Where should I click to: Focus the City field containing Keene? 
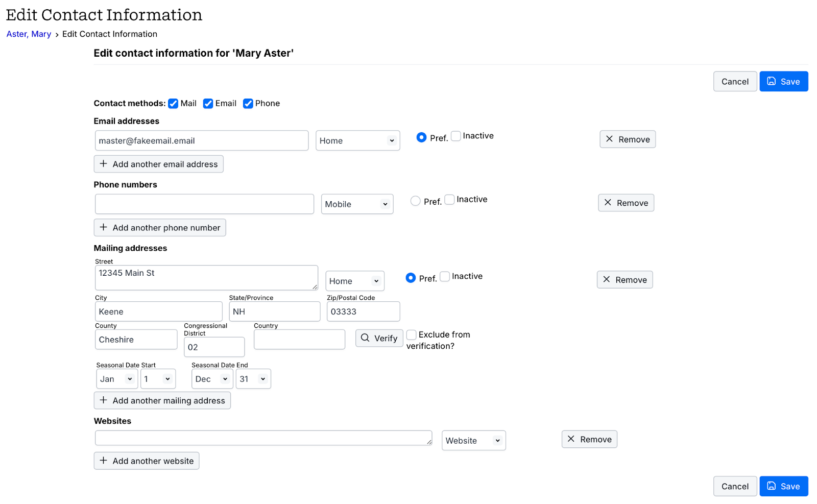[x=159, y=311]
